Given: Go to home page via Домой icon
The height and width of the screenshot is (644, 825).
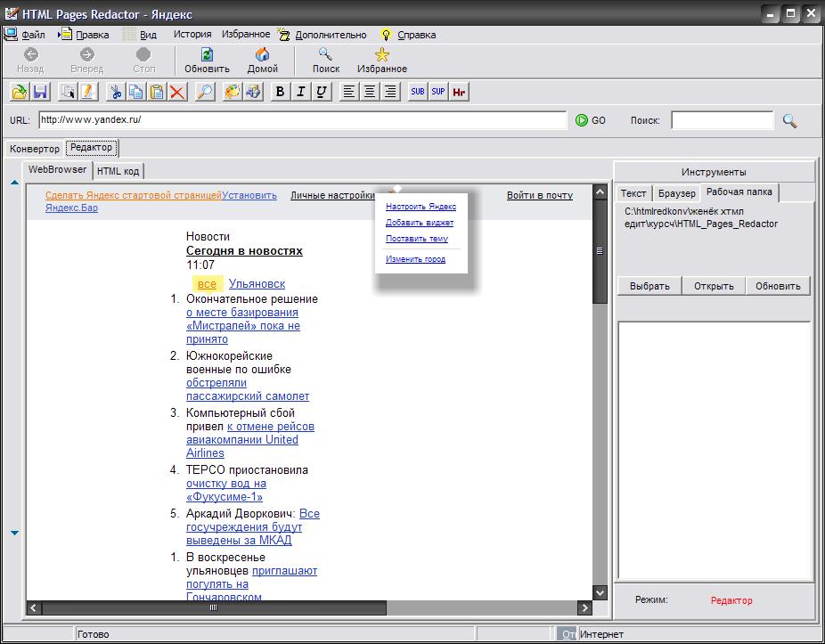Looking at the screenshot, I should pyautogui.click(x=262, y=61).
